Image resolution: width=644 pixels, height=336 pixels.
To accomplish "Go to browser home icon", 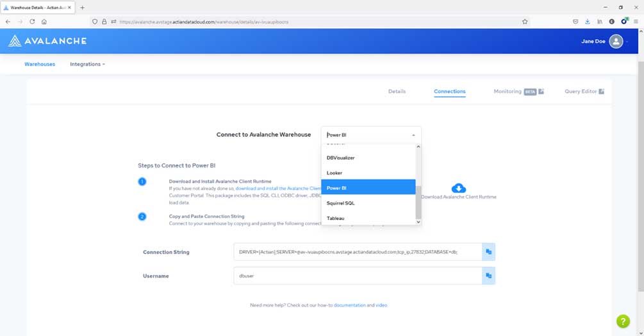I will coord(44,22).
